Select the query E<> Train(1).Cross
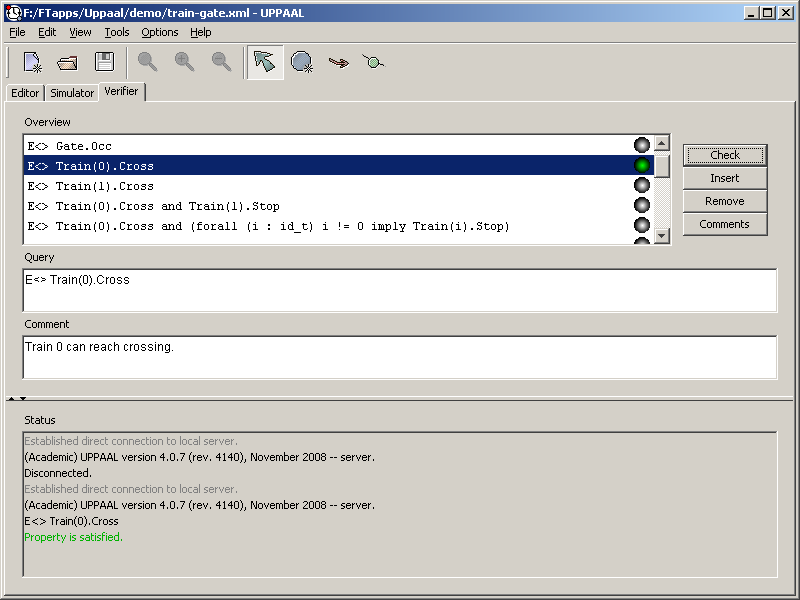This screenshot has height=600, width=800. pyautogui.click(x=338, y=186)
